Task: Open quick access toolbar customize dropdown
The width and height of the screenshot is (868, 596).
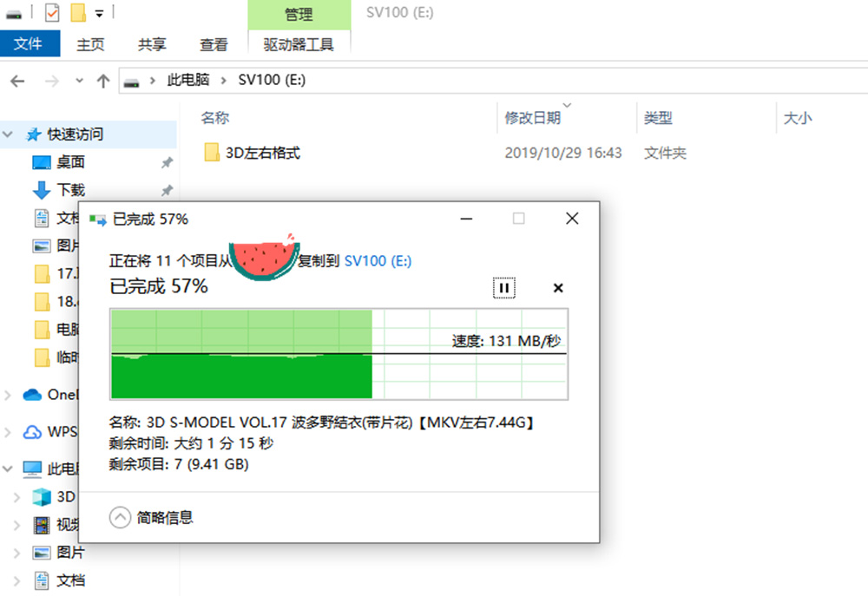Action: 99,13
